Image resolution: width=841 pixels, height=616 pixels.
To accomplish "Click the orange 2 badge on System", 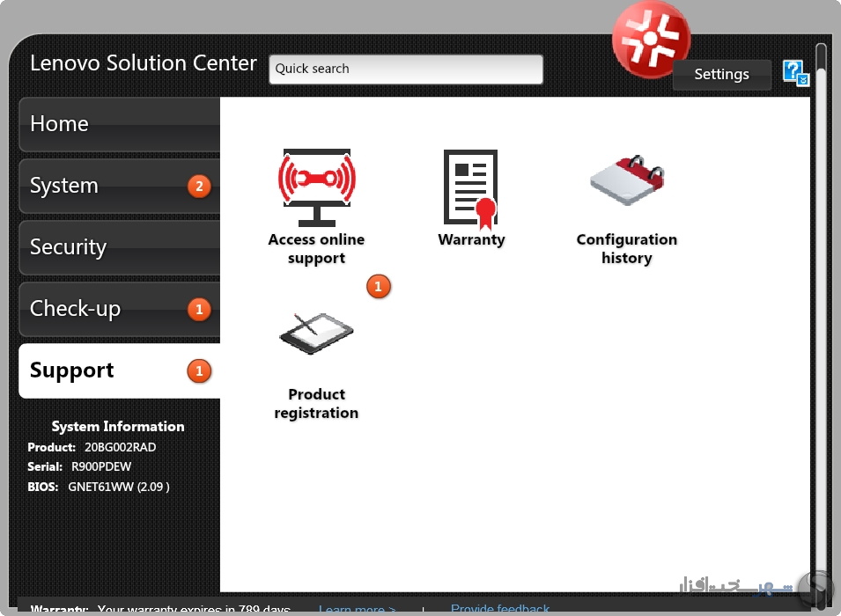I will point(199,186).
